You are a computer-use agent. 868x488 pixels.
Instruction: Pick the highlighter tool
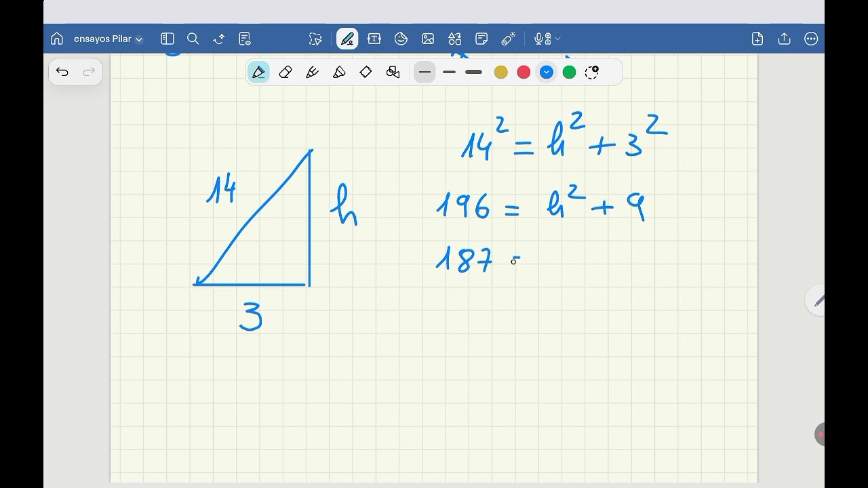[x=339, y=72]
